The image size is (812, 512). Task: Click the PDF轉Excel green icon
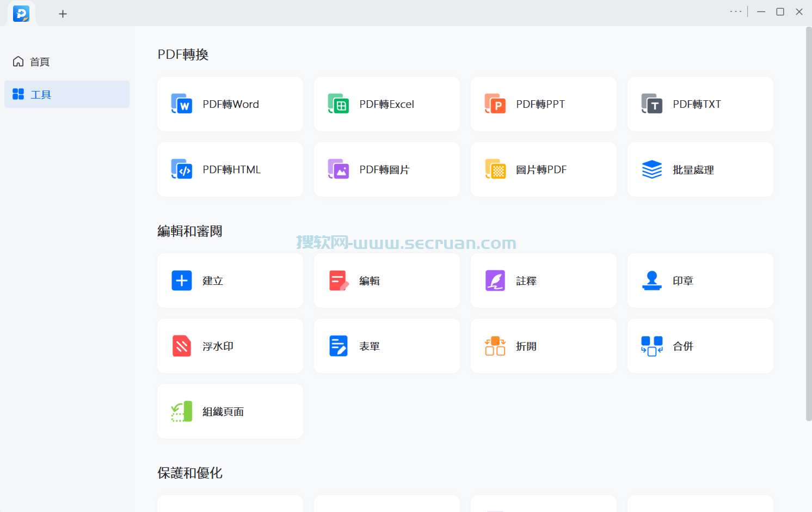pos(339,104)
